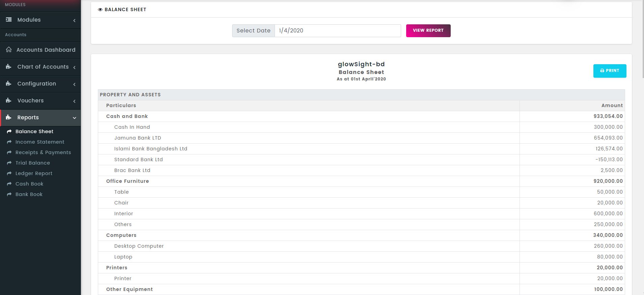
Task: Click the -150,113.00 amount value
Action: coord(609,159)
